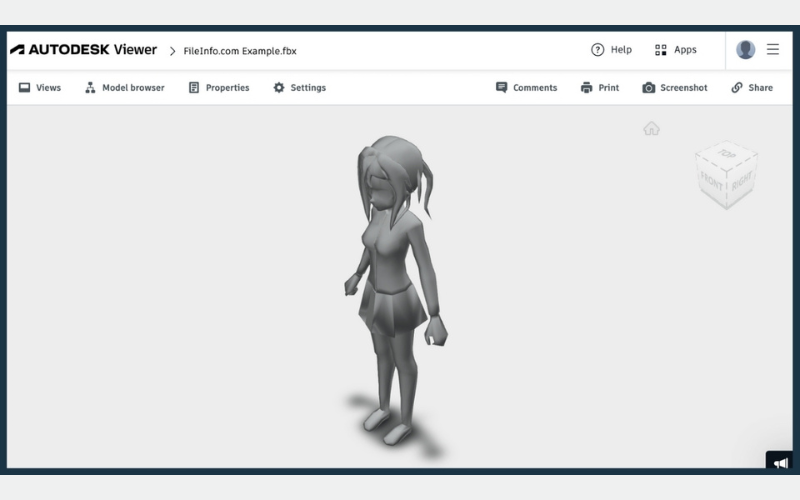Click the Autodesk Viewer logo
Viewport: 800px width, 500px height.
pos(84,50)
